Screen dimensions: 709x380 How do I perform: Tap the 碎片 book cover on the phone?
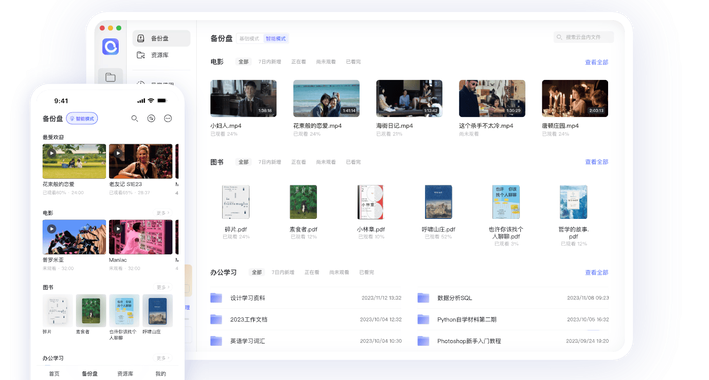coord(57,310)
